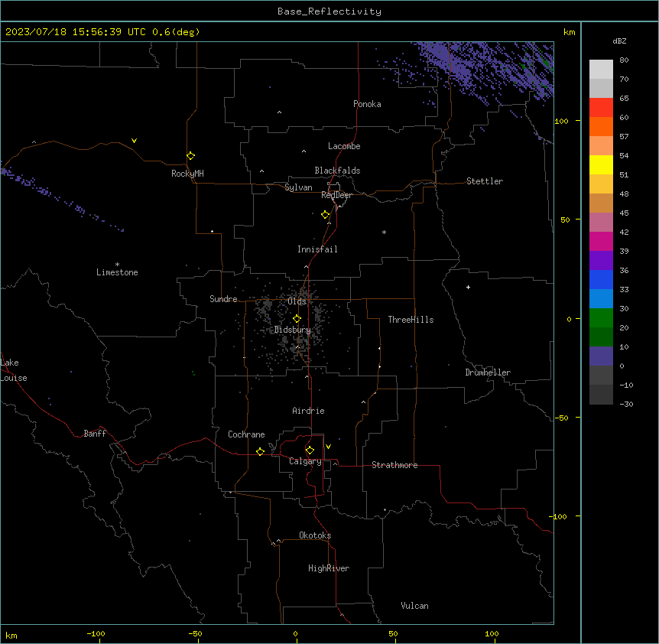Click the Okotoks town label
Viewport: 659px width, 644px height.
click(x=315, y=535)
